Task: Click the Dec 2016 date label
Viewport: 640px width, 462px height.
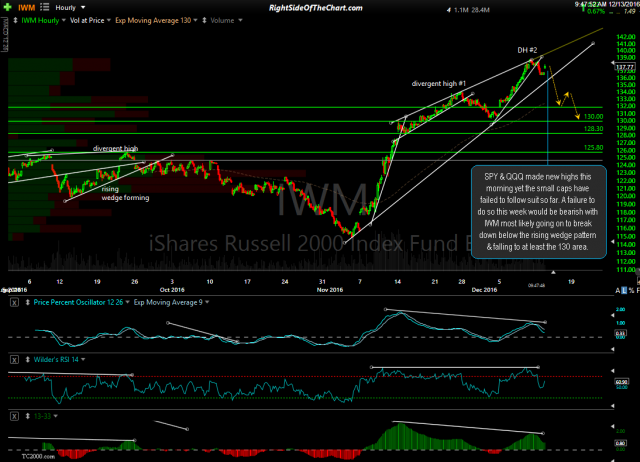Action: [x=484, y=290]
